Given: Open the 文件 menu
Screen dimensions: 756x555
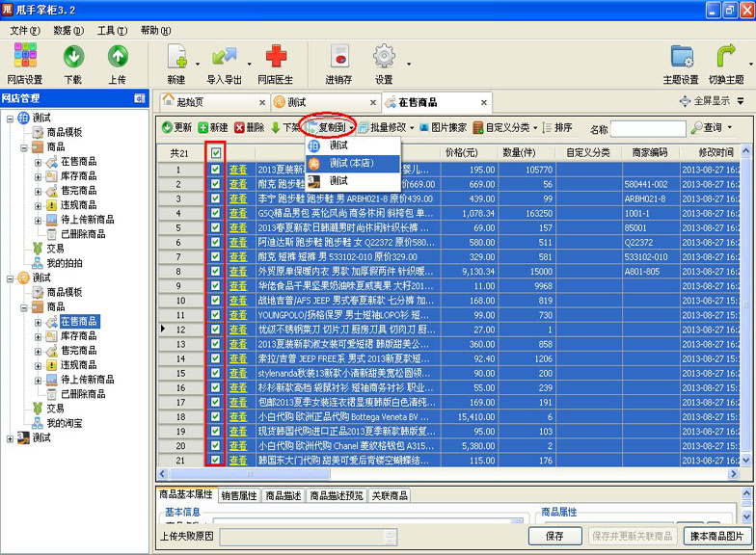Looking at the screenshot, I should pos(25,31).
